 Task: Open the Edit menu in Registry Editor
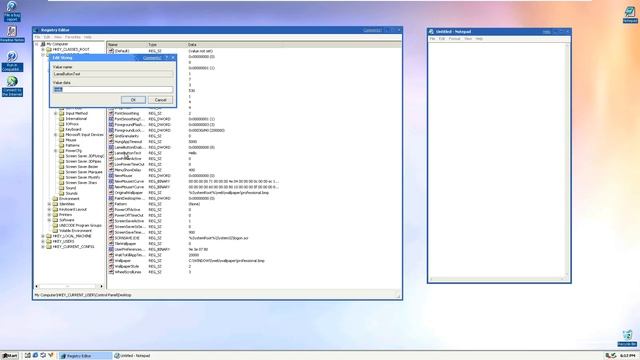[x=47, y=37]
